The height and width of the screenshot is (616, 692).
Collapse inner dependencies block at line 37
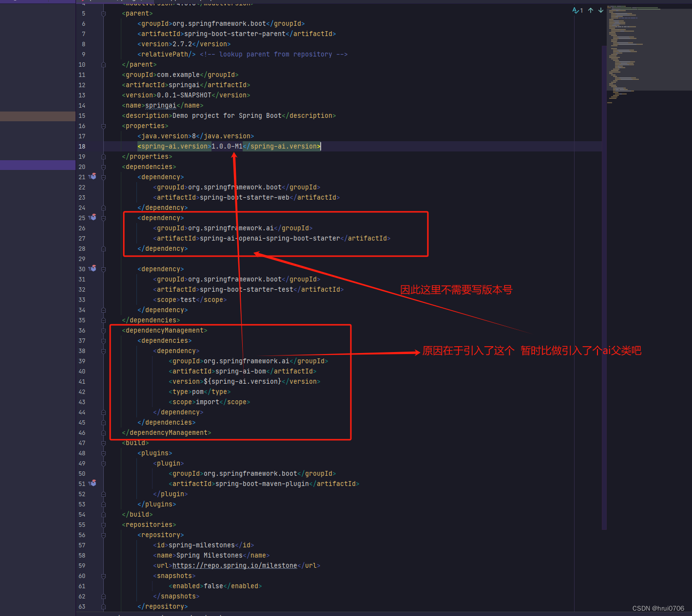(103, 341)
